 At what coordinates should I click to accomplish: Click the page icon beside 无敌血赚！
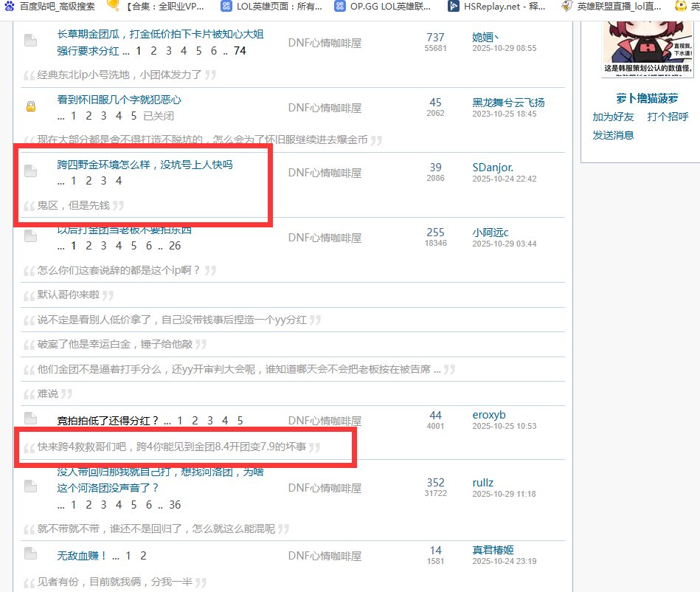coord(30,553)
